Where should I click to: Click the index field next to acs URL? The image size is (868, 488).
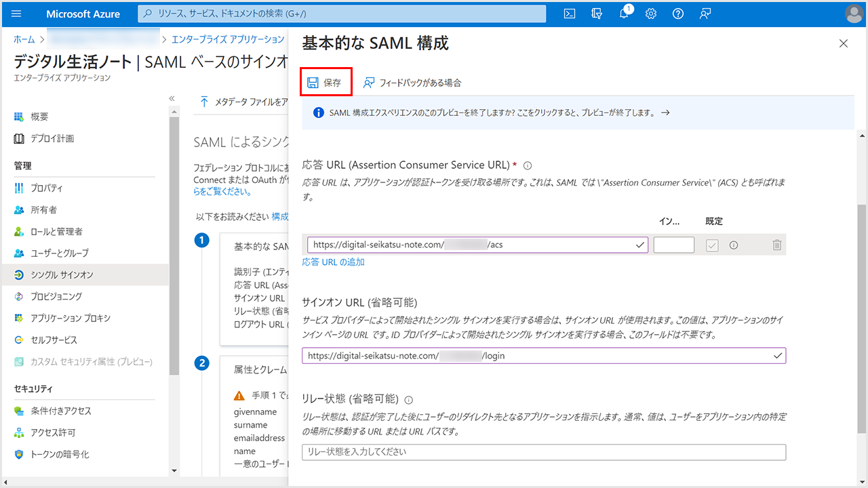click(674, 245)
